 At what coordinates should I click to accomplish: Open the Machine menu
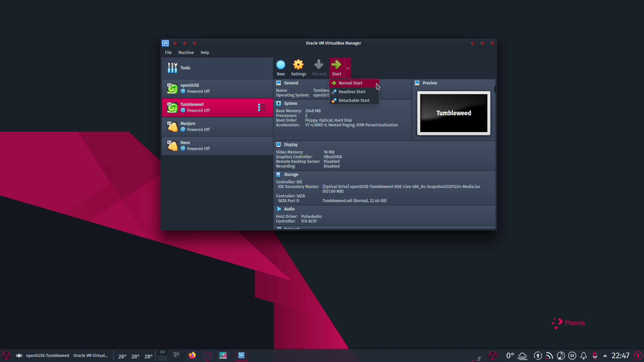click(186, 53)
